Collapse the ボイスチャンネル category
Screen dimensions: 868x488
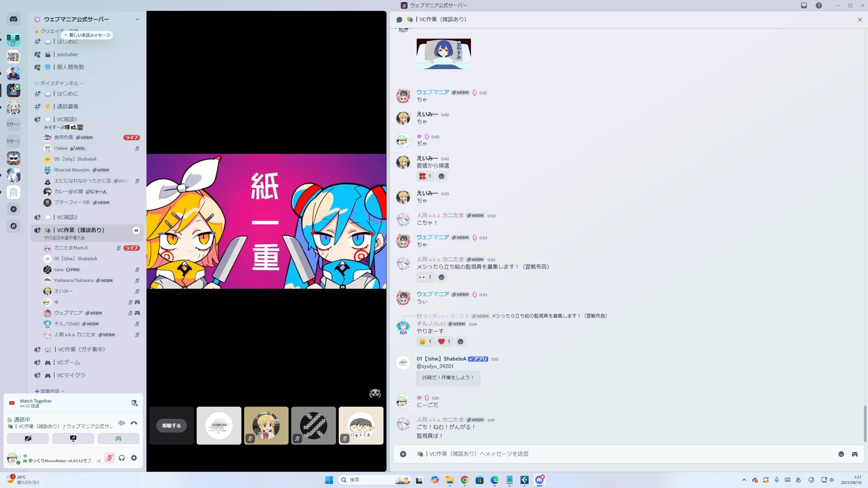(59, 83)
